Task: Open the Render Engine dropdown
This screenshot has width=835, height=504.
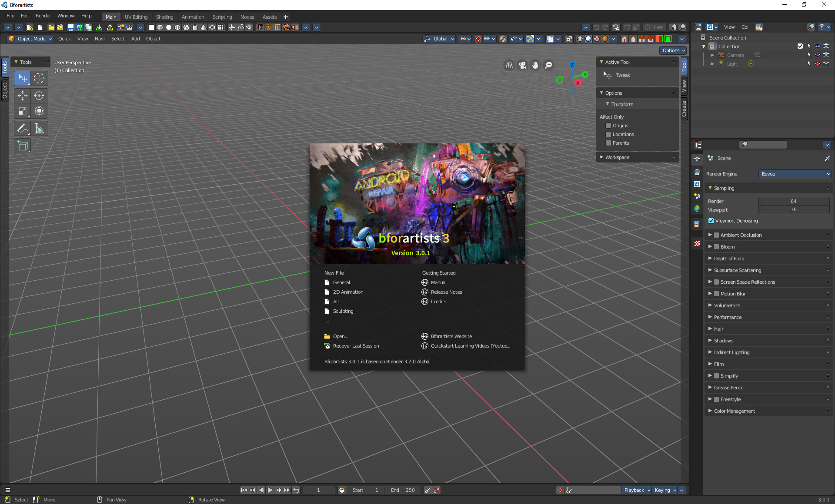Action: coord(795,174)
